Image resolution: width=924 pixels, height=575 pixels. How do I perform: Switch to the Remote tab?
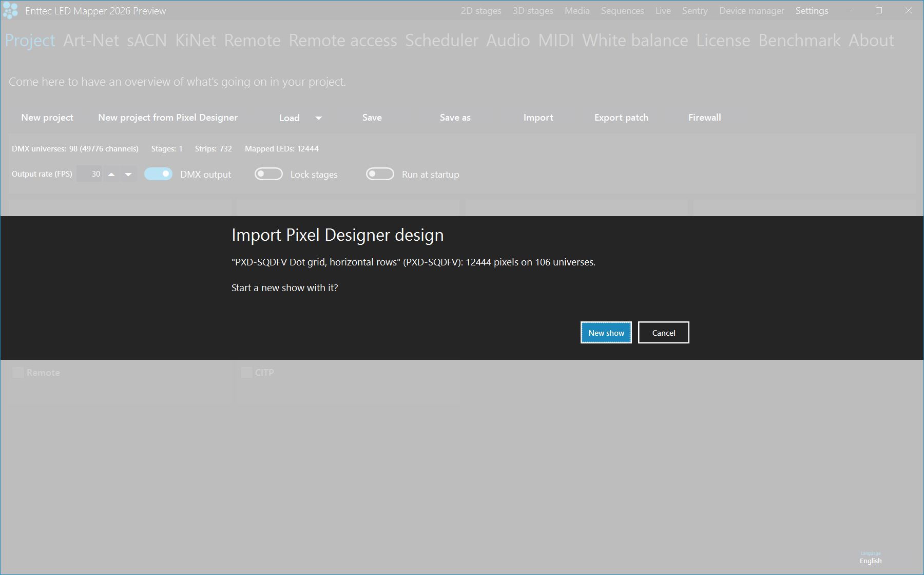[x=252, y=41]
